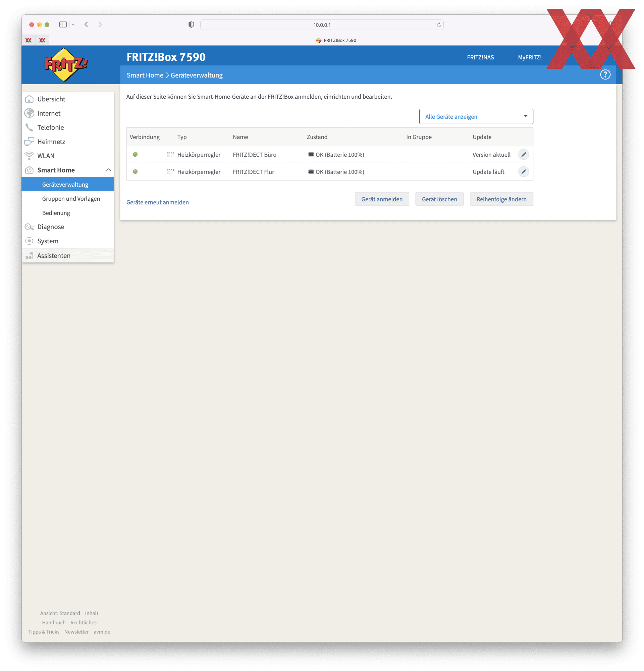Toggle the Safari sidebar icon
Screen dimensions: 644x671
click(x=63, y=25)
